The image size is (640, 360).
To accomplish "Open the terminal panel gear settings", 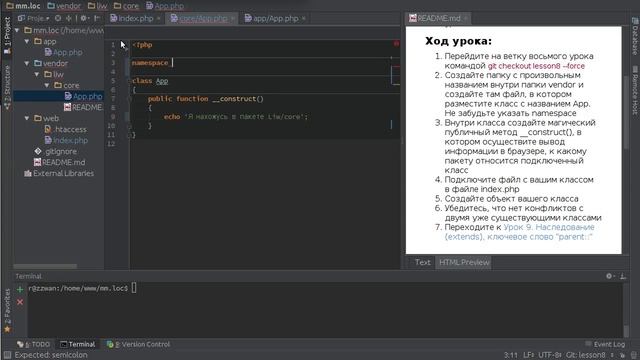I will pyautogui.click(x=609, y=276).
